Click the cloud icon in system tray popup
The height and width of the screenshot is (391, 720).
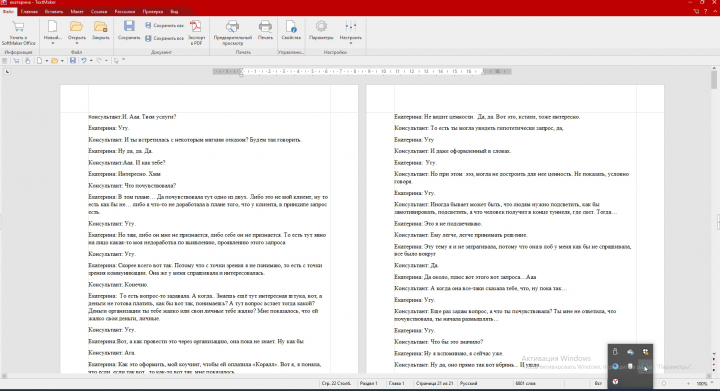[x=630, y=352]
